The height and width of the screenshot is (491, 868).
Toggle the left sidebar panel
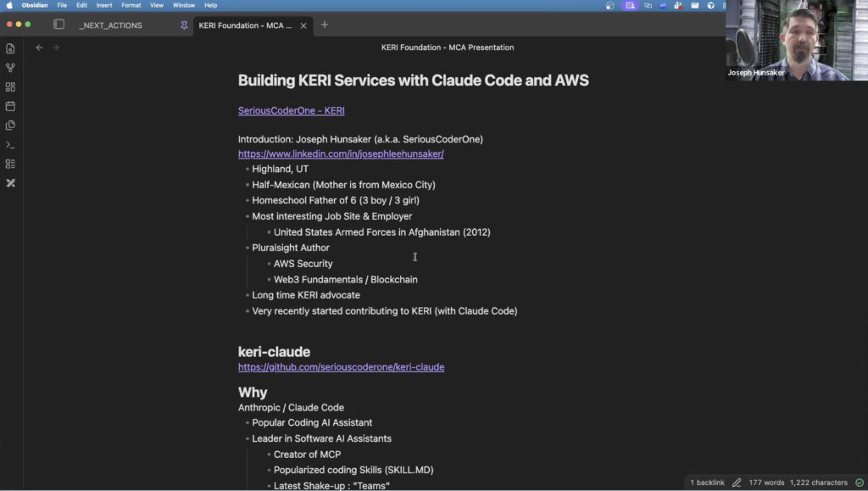58,25
